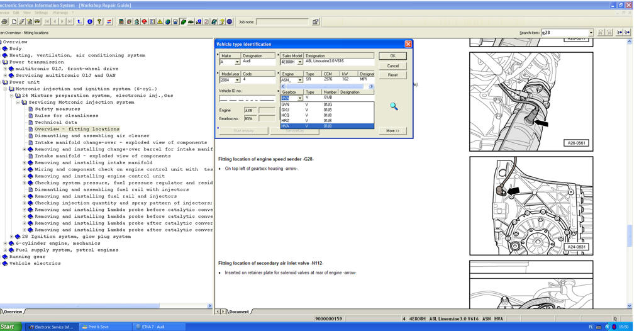
Task: Open the View menu
Action: tap(26, 13)
